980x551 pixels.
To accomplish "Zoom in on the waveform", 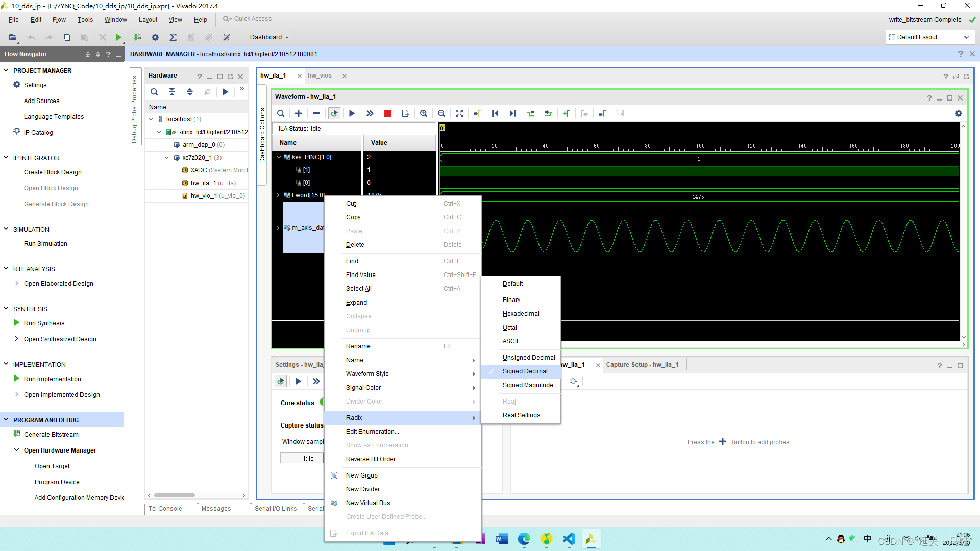I will coord(424,113).
